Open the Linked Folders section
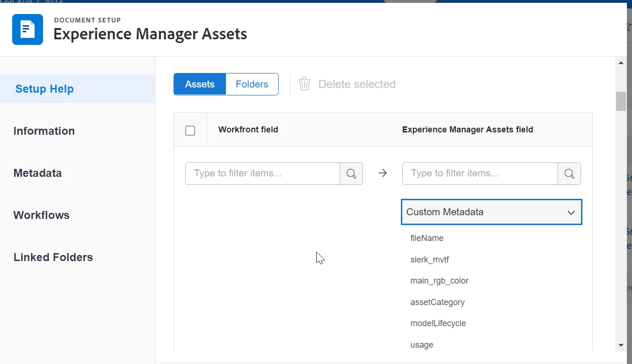The width and height of the screenshot is (632, 364). pos(53,257)
